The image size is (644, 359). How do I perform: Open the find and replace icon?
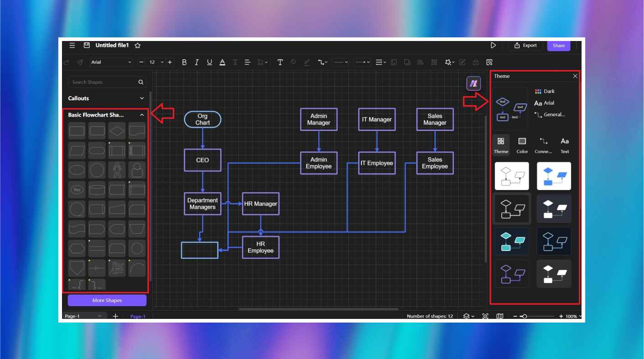pos(489,62)
